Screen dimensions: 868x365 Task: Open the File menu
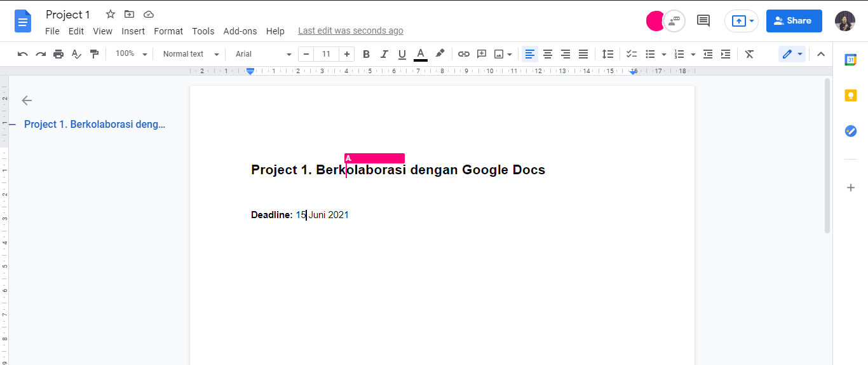click(52, 31)
